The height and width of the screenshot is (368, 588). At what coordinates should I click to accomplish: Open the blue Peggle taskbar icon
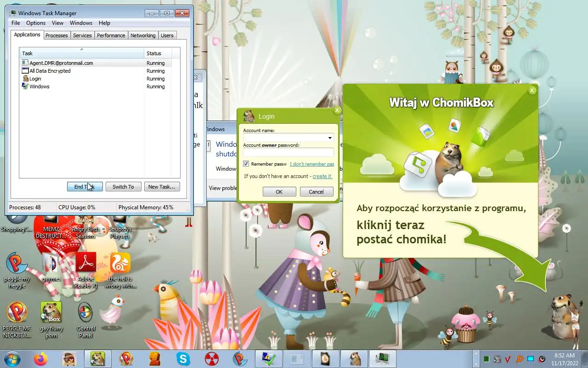240,358
